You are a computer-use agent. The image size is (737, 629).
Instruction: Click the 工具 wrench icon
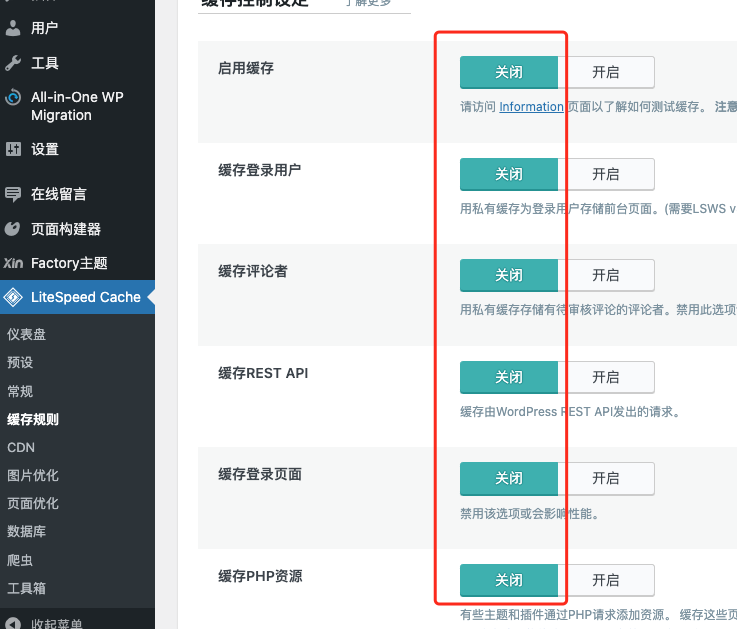[x=13, y=63]
